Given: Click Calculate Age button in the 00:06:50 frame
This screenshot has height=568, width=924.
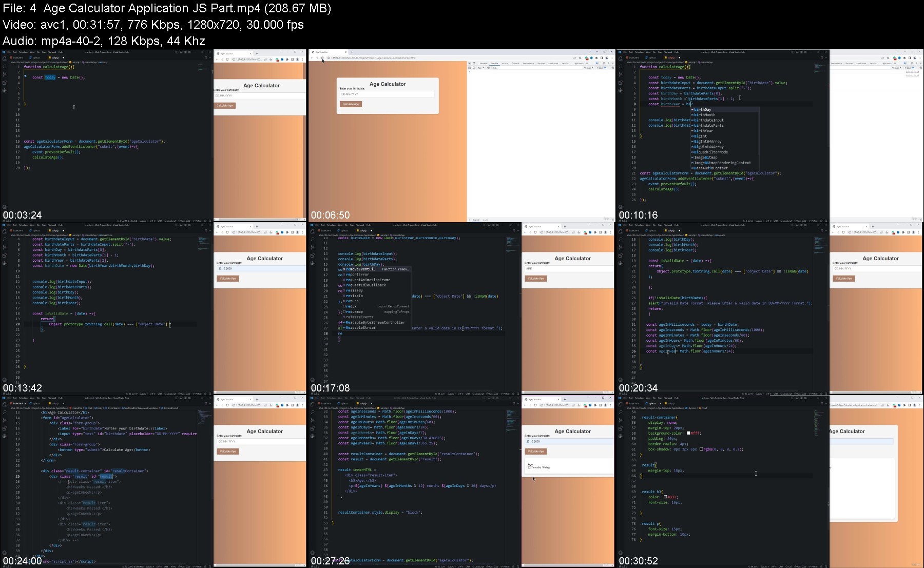Looking at the screenshot, I should 351,104.
